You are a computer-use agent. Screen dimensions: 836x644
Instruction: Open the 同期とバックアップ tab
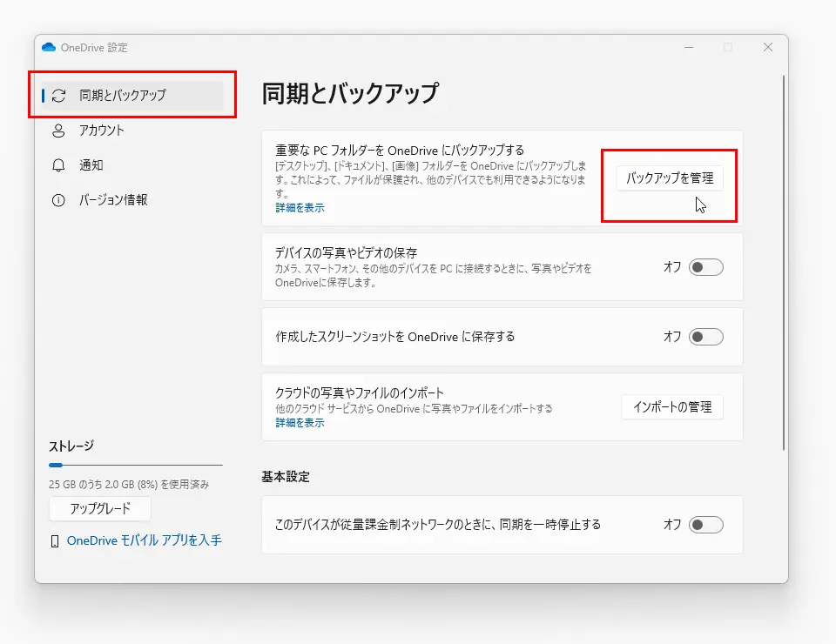(122, 96)
